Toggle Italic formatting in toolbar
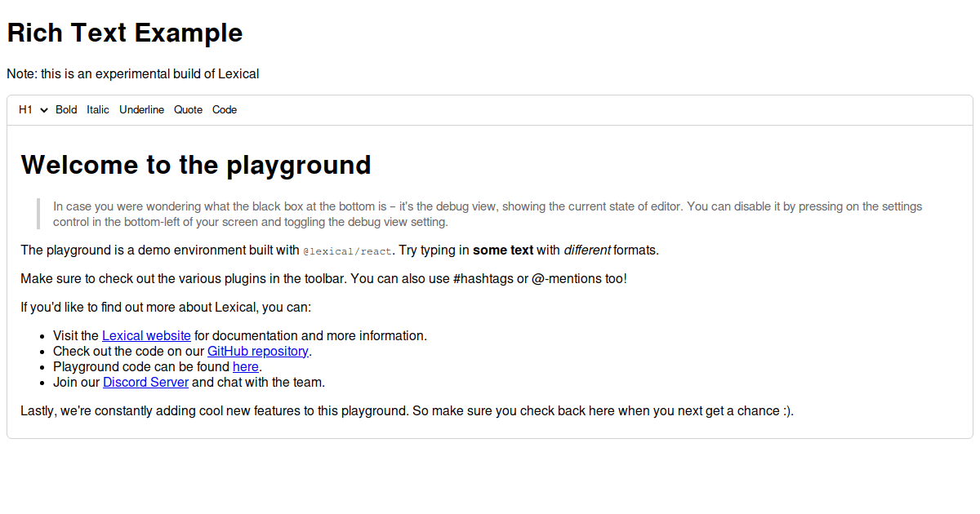The height and width of the screenshot is (514, 980). pos(98,110)
